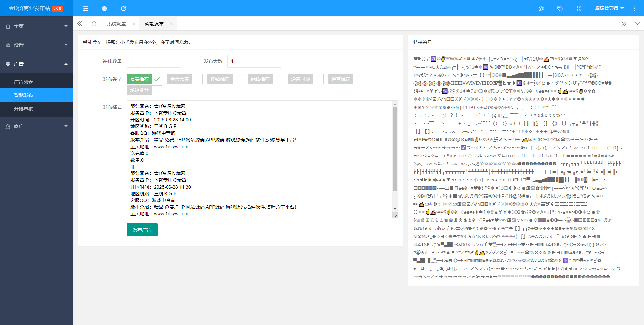
Task: Click the 发布广告 button
Action: [x=142, y=230]
